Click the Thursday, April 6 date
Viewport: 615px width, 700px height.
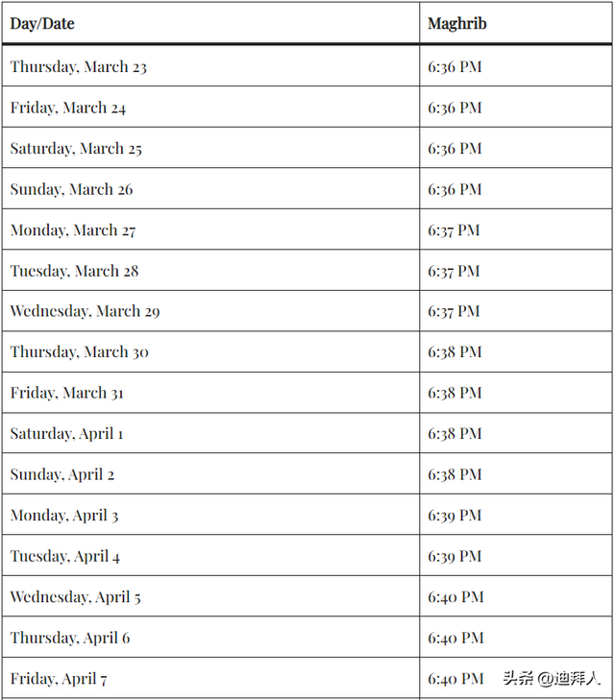click(x=70, y=638)
